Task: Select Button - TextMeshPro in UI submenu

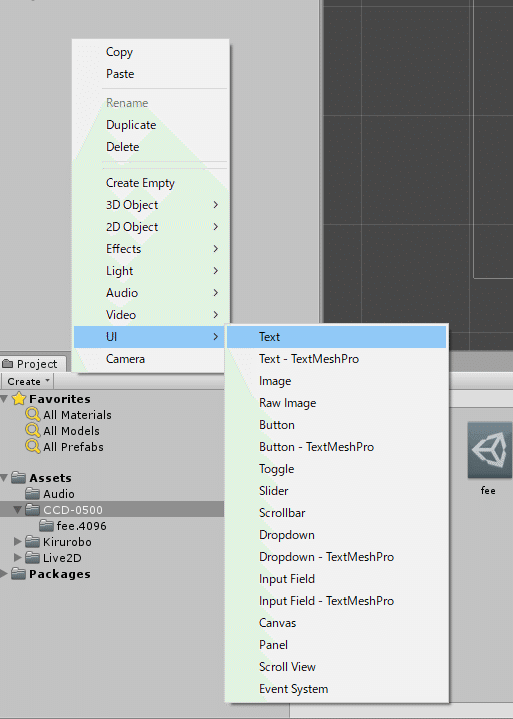Action: (x=336, y=447)
